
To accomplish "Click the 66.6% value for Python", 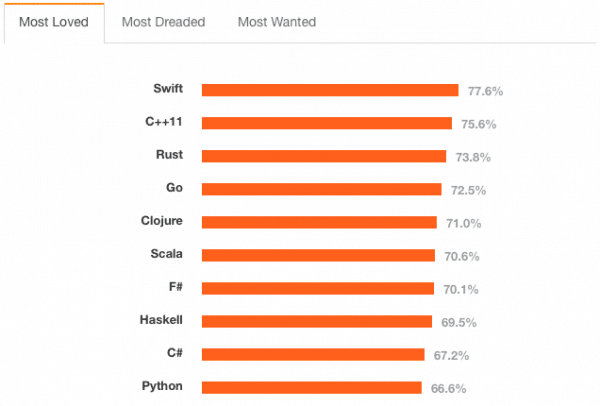I will point(448,388).
